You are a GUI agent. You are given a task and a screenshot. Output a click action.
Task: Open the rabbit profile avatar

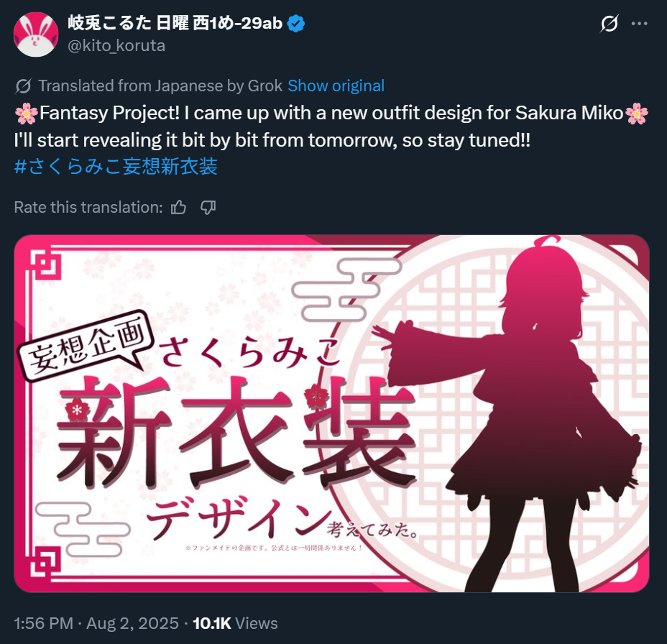click(x=36, y=34)
